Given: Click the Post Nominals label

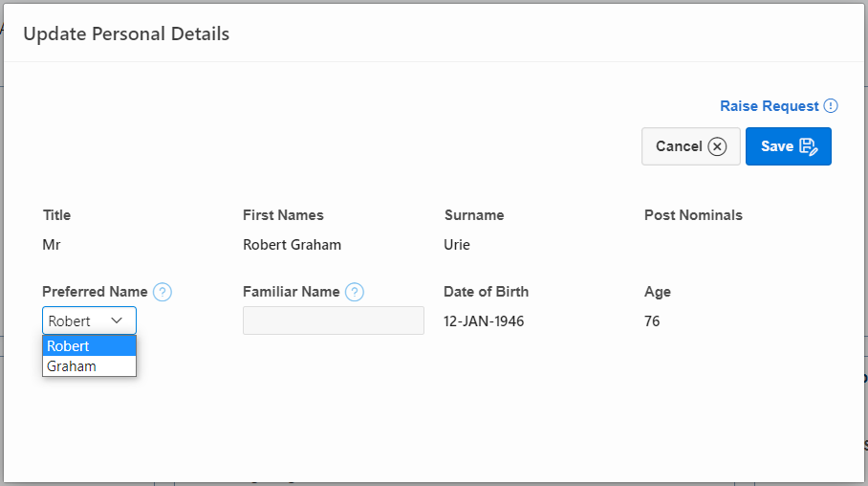Looking at the screenshot, I should tap(693, 215).
